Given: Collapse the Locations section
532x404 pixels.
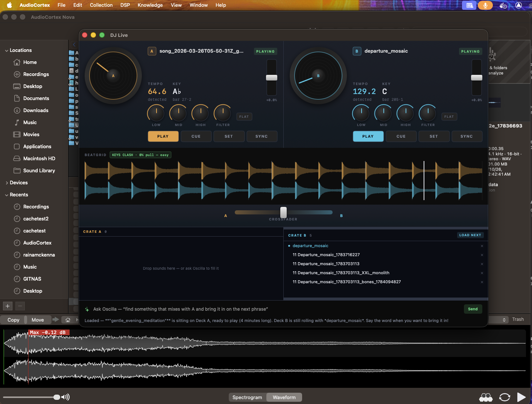Looking at the screenshot, I should pos(6,50).
